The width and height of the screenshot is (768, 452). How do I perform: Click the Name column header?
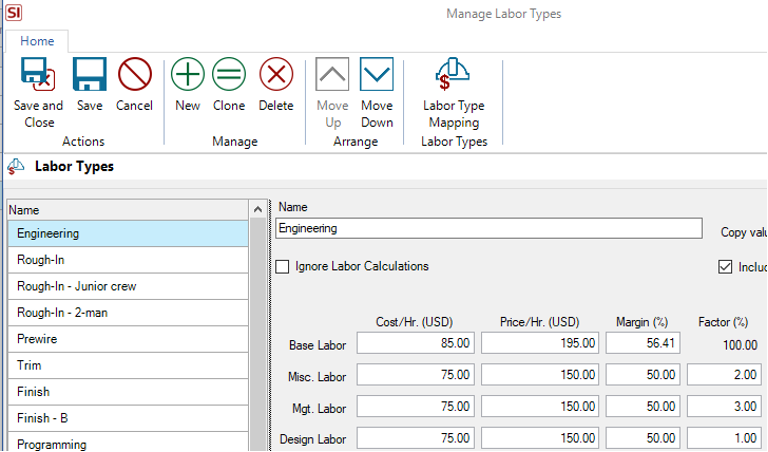[x=128, y=210]
